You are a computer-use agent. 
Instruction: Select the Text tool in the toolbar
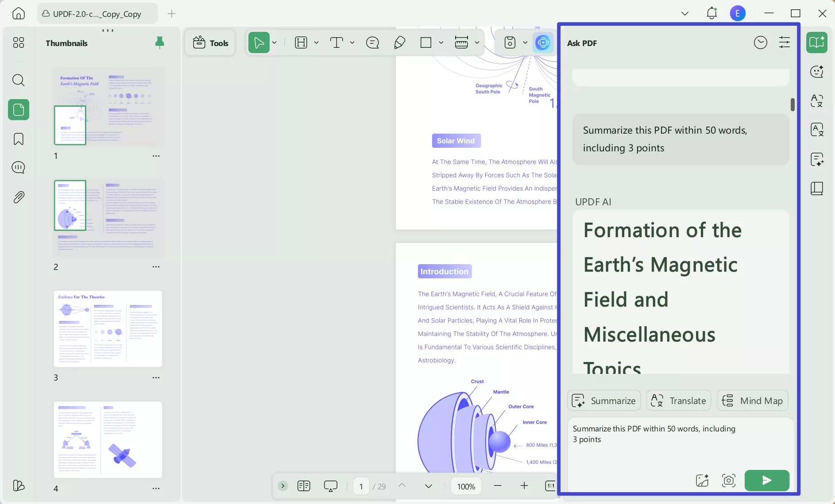pyautogui.click(x=337, y=42)
